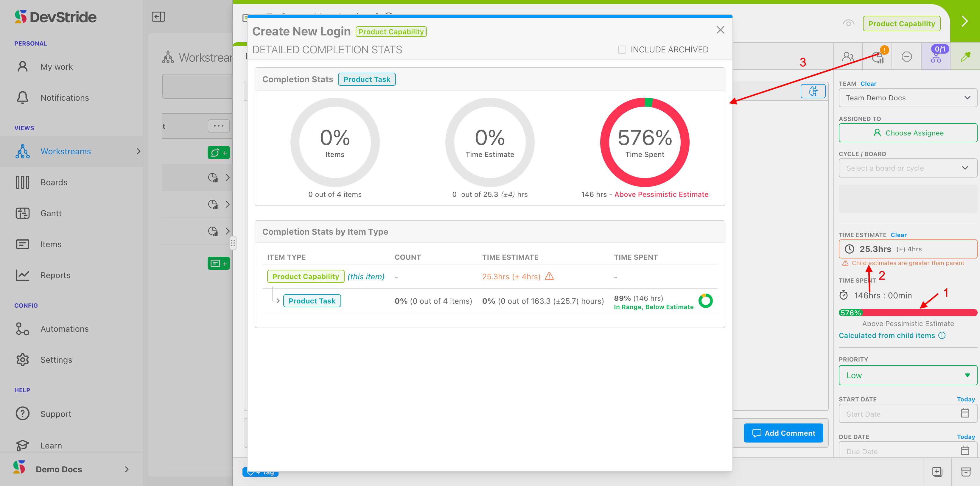
Task: Click the blue AI brain icon button
Action: (x=813, y=91)
